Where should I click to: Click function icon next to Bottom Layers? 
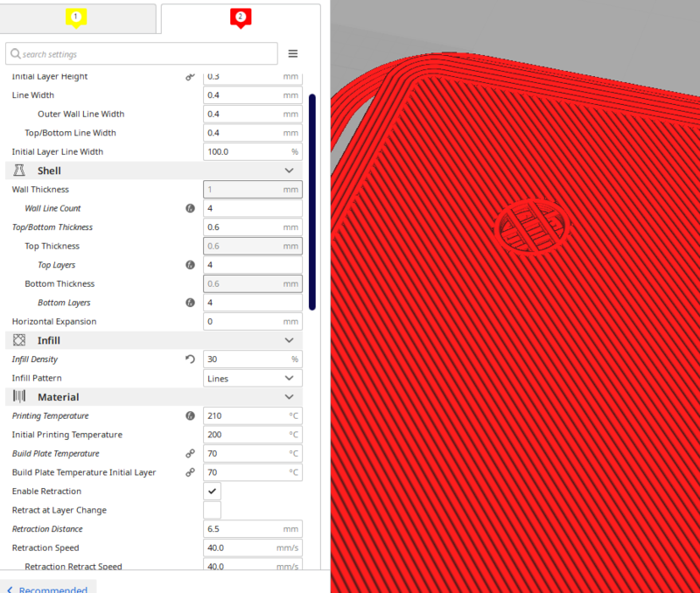(x=190, y=303)
